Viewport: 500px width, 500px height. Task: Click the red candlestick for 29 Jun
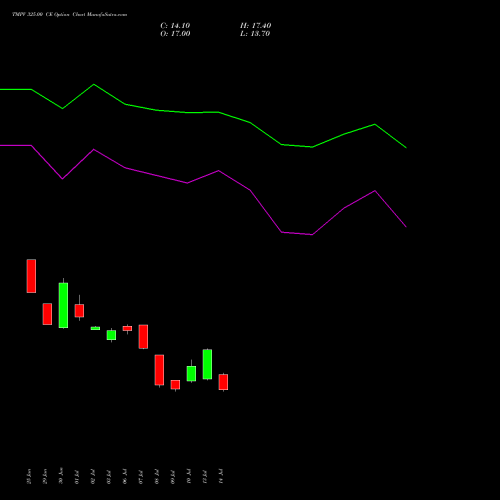click(47, 314)
